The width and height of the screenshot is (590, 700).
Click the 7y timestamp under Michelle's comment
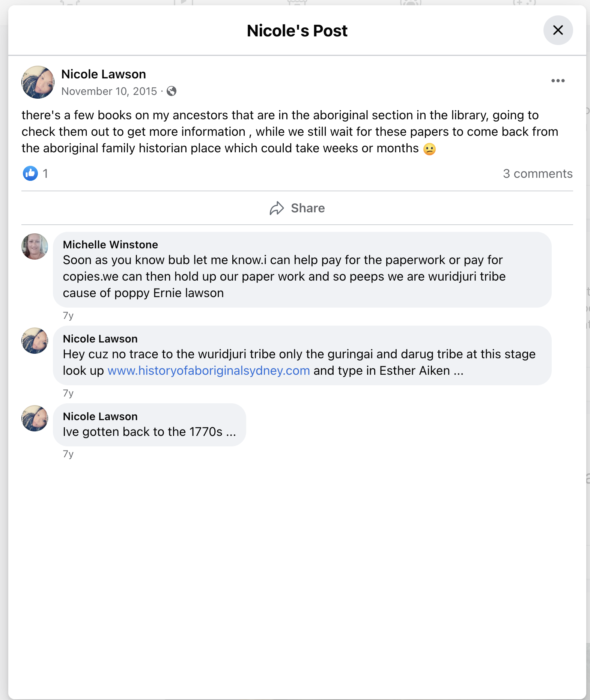point(68,315)
